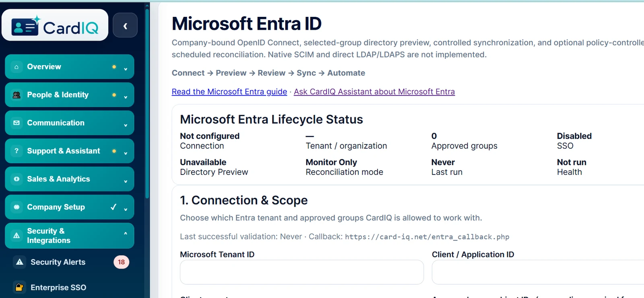Collapse the sidebar with the back chevron button
Image resolution: width=644 pixels, height=298 pixels.
(x=125, y=25)
